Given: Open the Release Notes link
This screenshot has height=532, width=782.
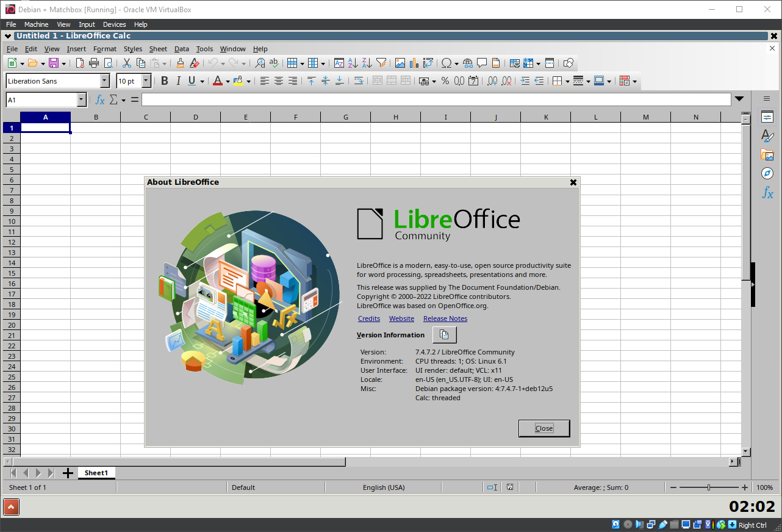Looking at the screenshot, I should (445, 318).
